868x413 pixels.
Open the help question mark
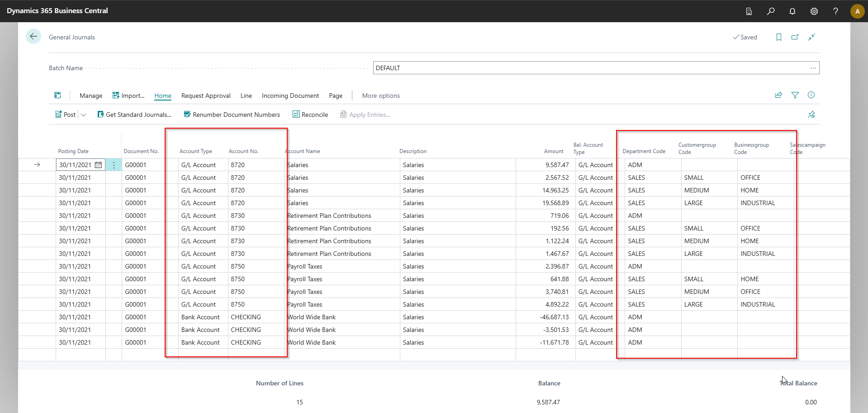point(835,11)
